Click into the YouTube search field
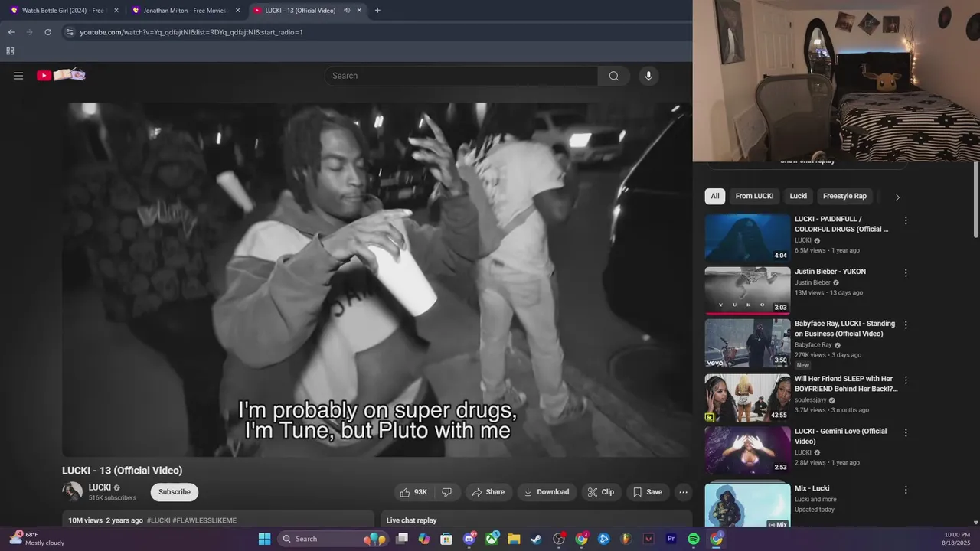Screen dimensions: 980x551 461,76
